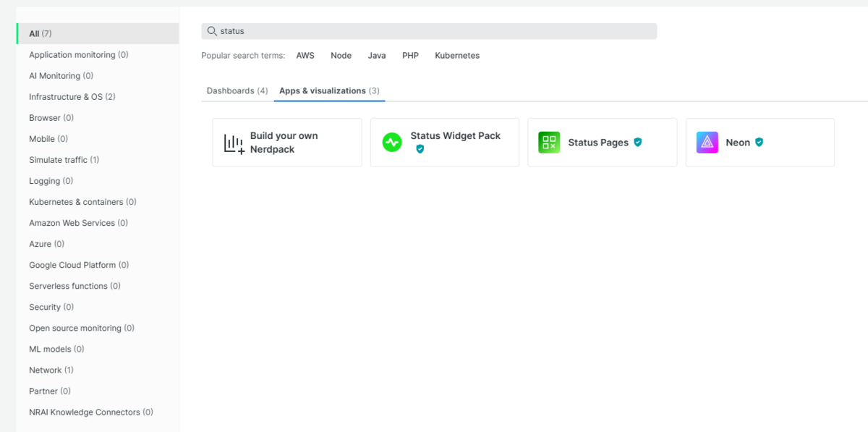Image resolution: width=868 pixels, height=432 pixels.
Task: Search the popular term Kubernetes
Action: 457,56
